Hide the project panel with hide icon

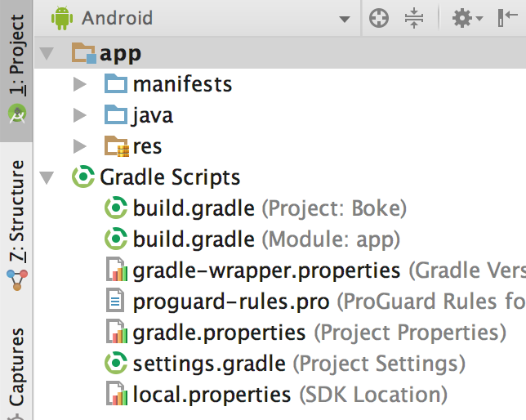pyautogui.click(x=507, y=19)
